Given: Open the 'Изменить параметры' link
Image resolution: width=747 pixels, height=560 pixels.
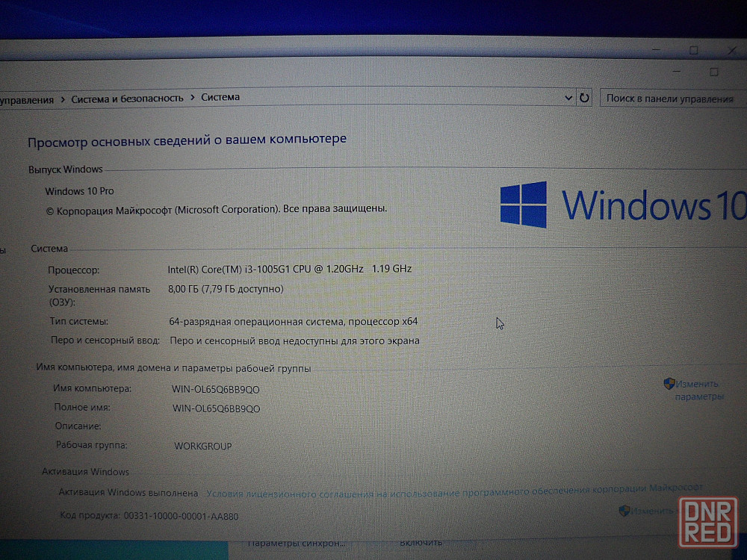Looking at the screenshot, I should pyautogui.click(x=698, y=390).
